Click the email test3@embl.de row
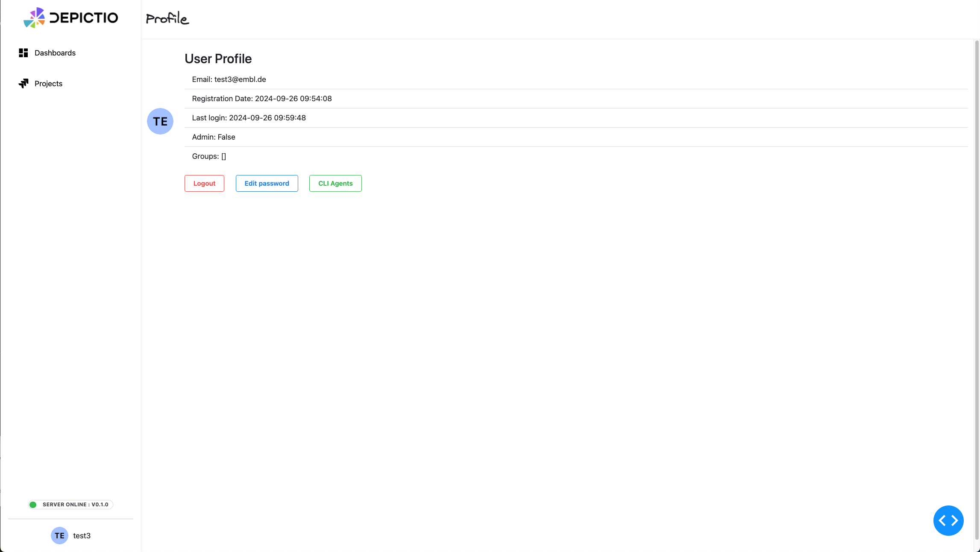The width and height of the screenshot is (980, 552). tap(229, 79)
